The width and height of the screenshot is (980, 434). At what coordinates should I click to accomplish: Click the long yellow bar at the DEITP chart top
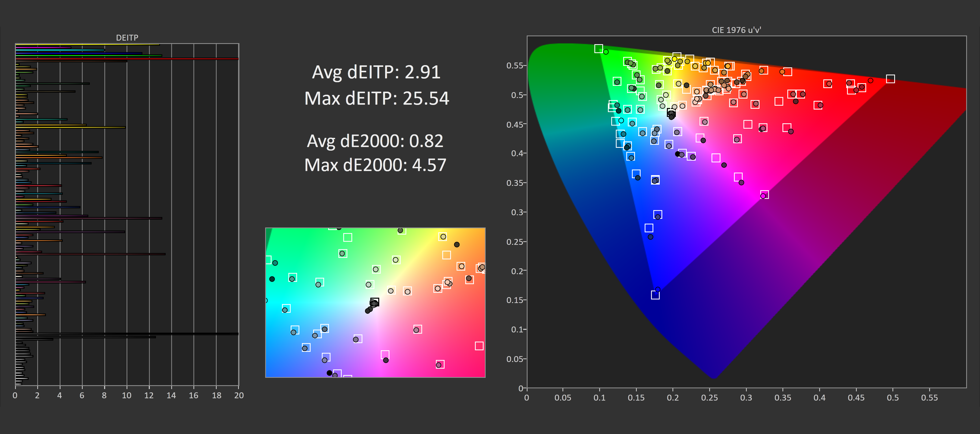(x=88, y=45)
